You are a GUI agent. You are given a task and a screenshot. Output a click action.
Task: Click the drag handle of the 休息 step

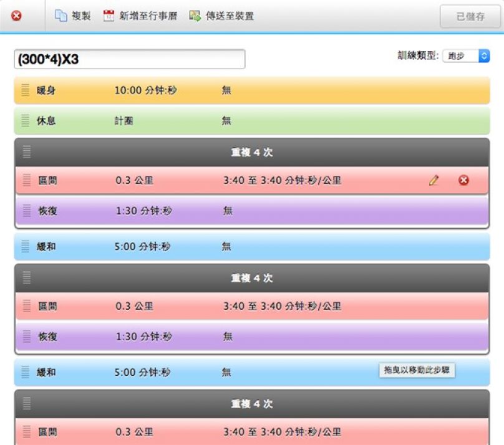[x=26, y=120]
